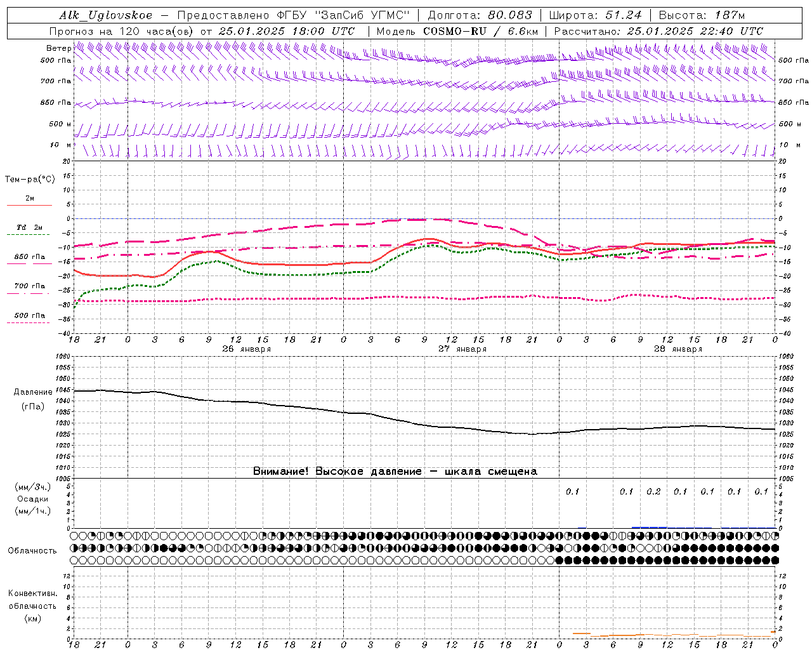The width and height of the screenshot is (812, 650).
Task: Click the orange convective cloud line
Action: pyautogui.click(x=672, y=634)
